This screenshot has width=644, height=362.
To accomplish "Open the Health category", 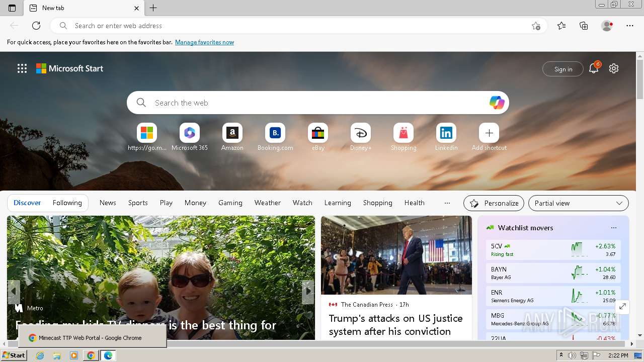I will pos(415,203).
